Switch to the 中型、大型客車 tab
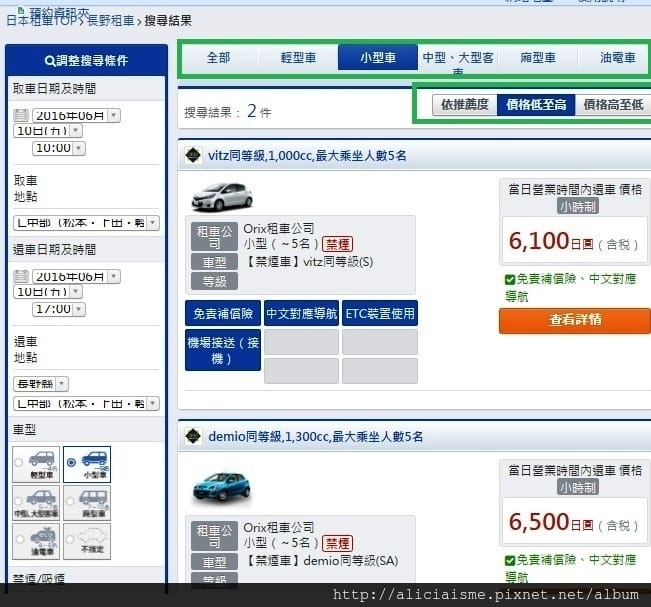651x607 pixels. click(458, 58)
